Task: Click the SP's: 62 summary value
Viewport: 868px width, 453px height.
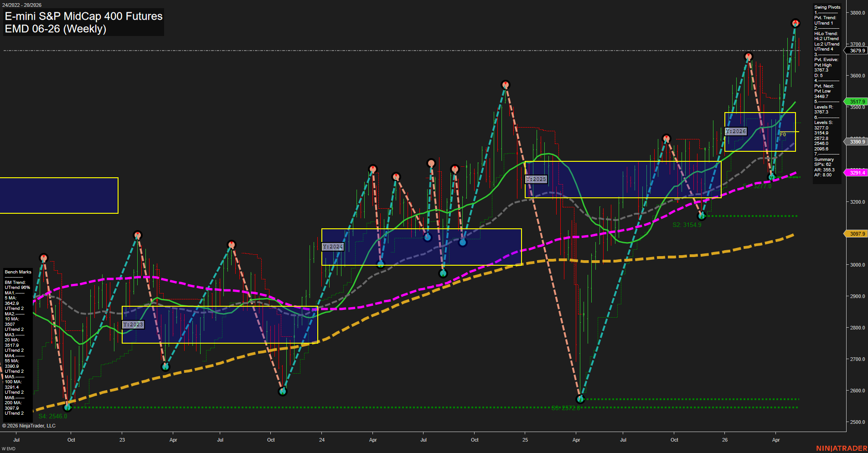Action: (822, 165)
